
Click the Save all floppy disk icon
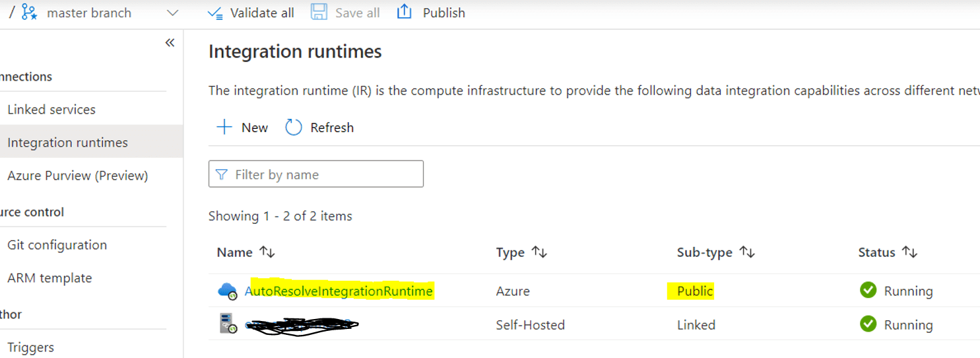coord(319,13)
